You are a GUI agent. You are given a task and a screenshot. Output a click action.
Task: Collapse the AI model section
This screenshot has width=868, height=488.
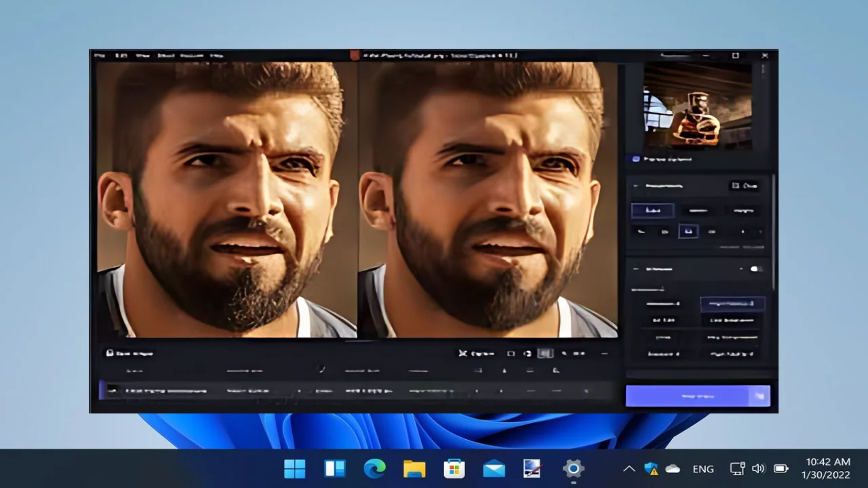click(636, 269)
